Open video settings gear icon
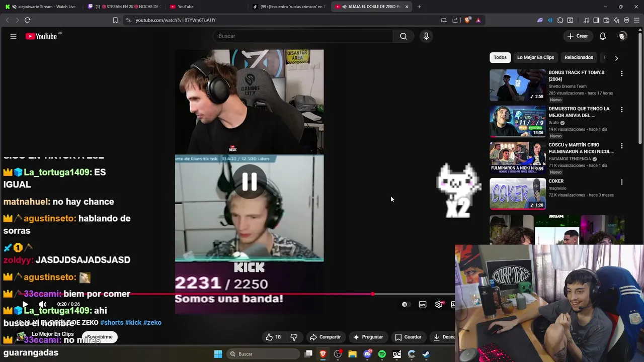 (x=439, y=304)
